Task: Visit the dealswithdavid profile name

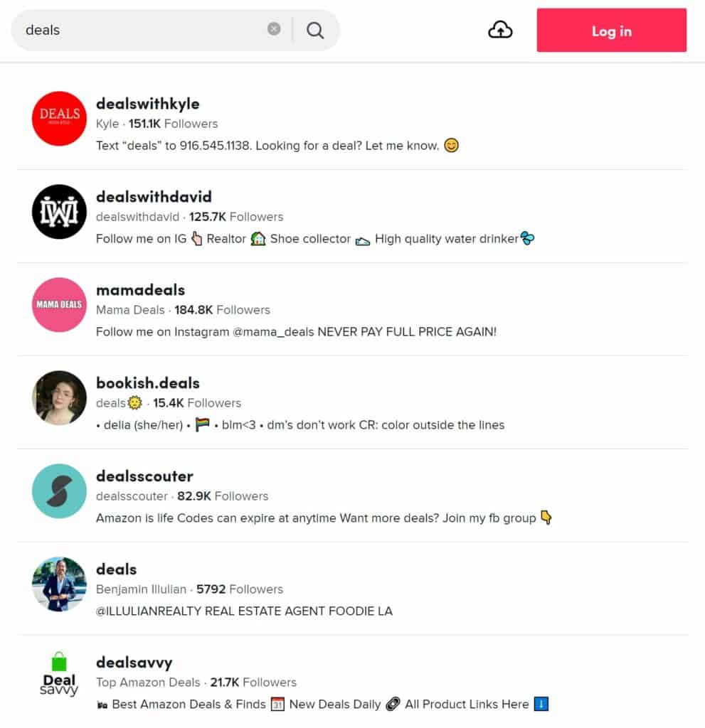Action: click(x=154, y=197)
